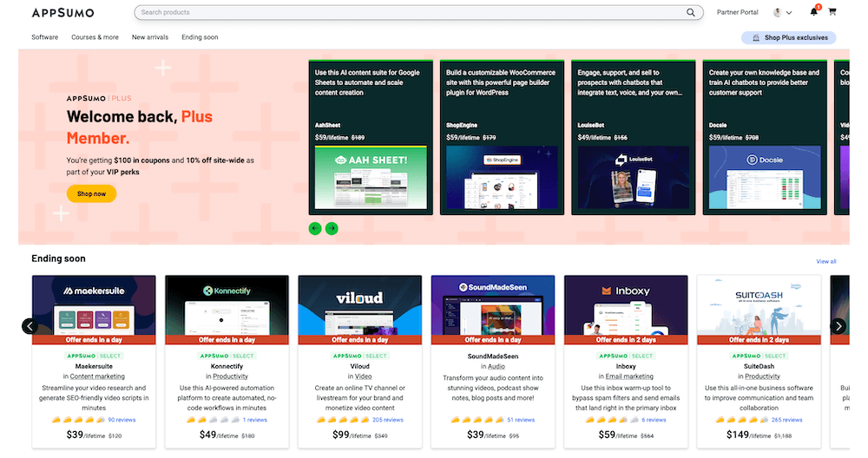
Task: Click Maekersuite's star rating
Action: tap(78, 420)
